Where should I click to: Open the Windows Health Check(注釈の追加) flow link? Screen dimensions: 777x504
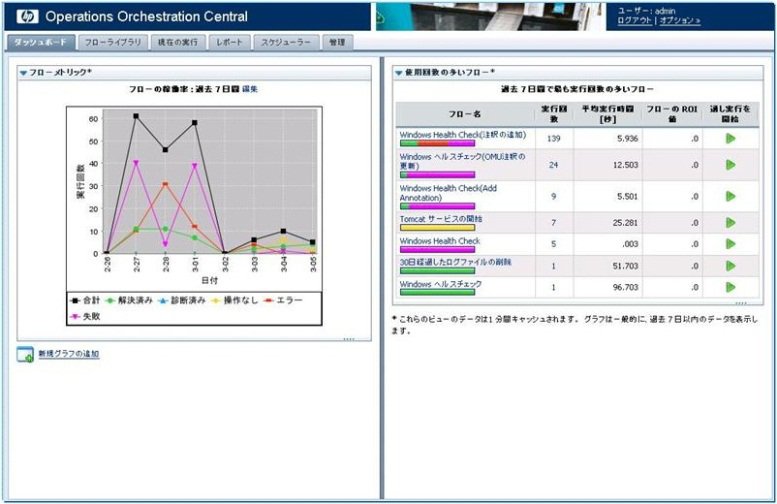click(463, 135)
